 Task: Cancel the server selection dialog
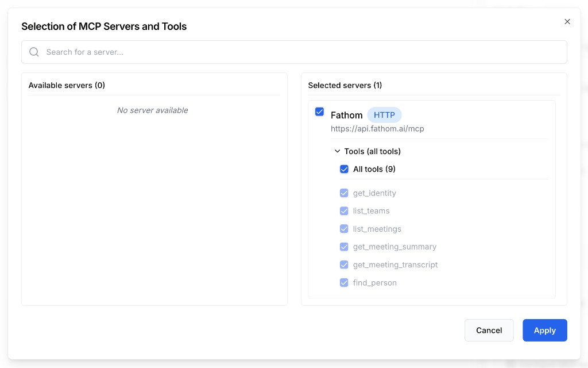point(489,331)
